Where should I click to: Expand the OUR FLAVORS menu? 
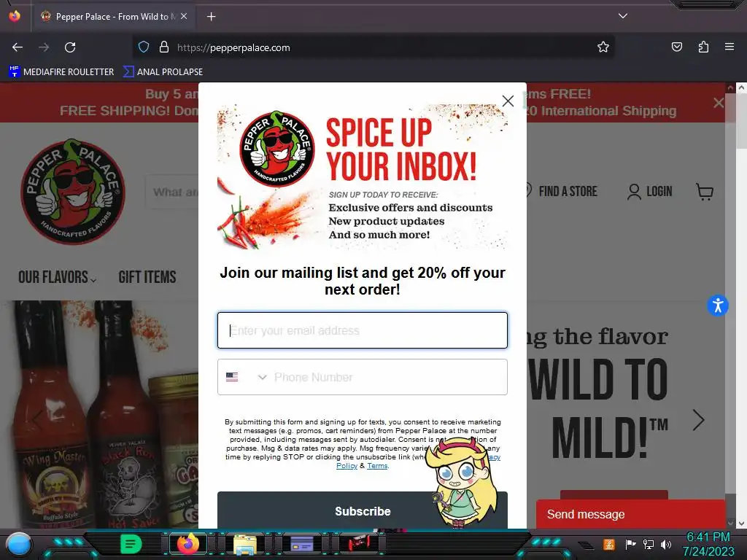(57, 277)
